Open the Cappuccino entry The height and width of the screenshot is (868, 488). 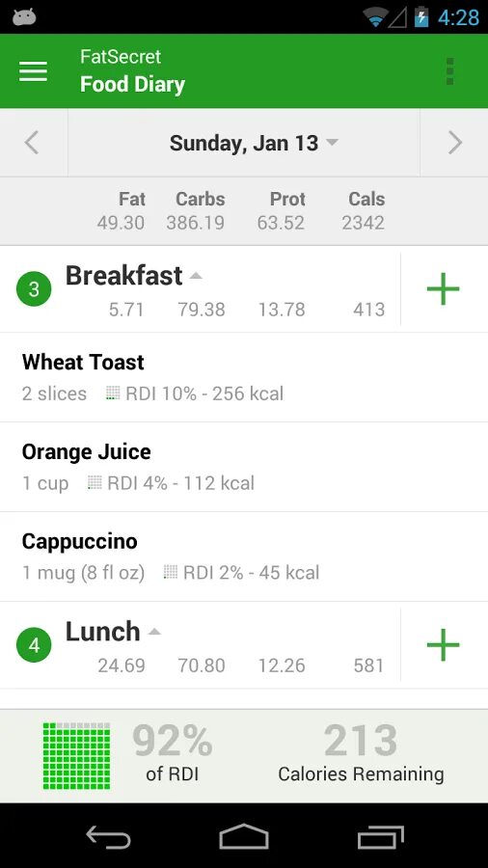(x=244, y=556)
